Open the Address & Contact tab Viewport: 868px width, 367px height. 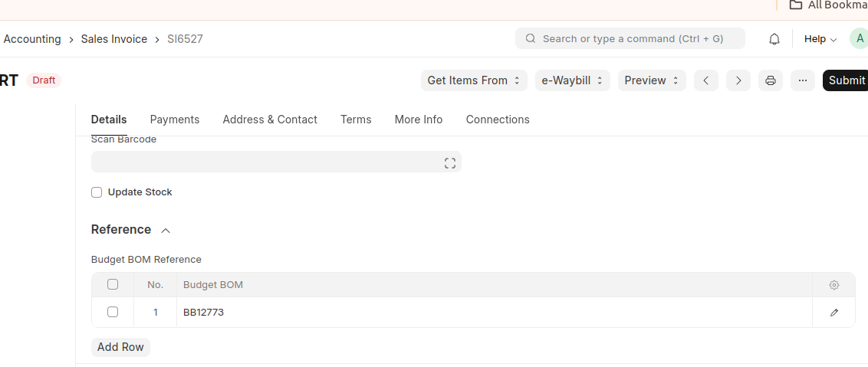270,120
